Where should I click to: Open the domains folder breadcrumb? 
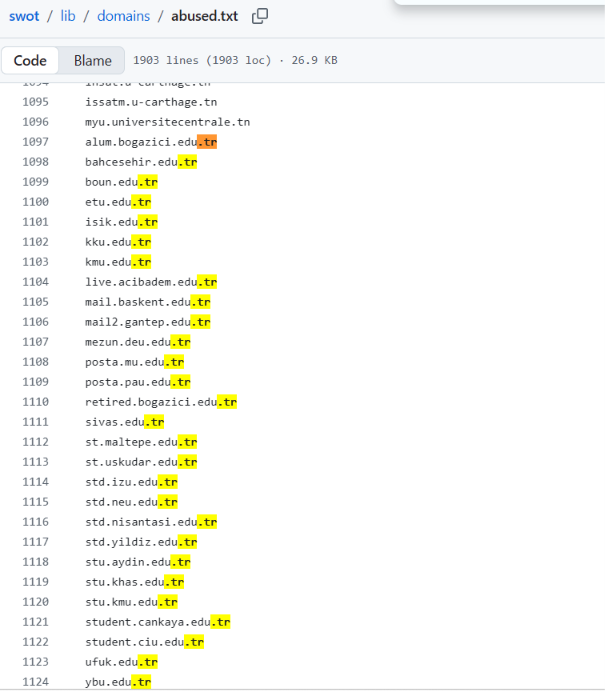click(x=123, y=16)
